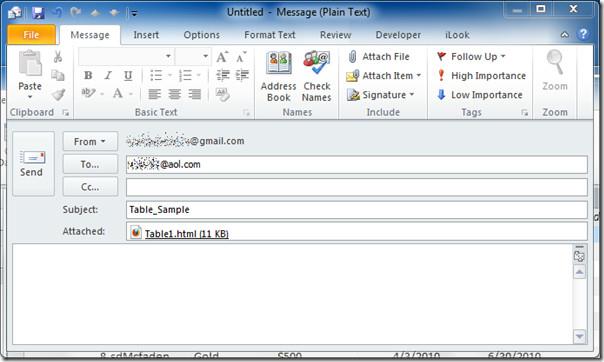Click the Attach File paperclip
This screenshot has width=604, height=362.
coord(352,57)
